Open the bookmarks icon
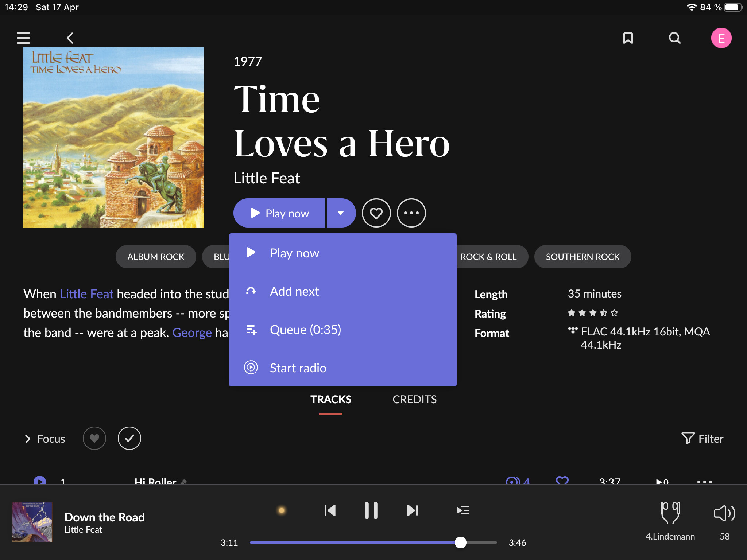Viewport: 747px width, 560px height. click(x=628, y=38)
